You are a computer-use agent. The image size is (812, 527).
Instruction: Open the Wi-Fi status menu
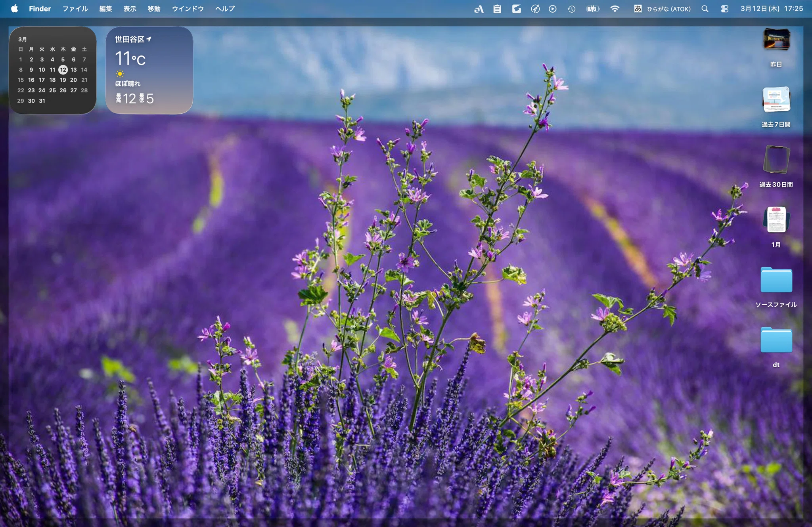[615, 9]
